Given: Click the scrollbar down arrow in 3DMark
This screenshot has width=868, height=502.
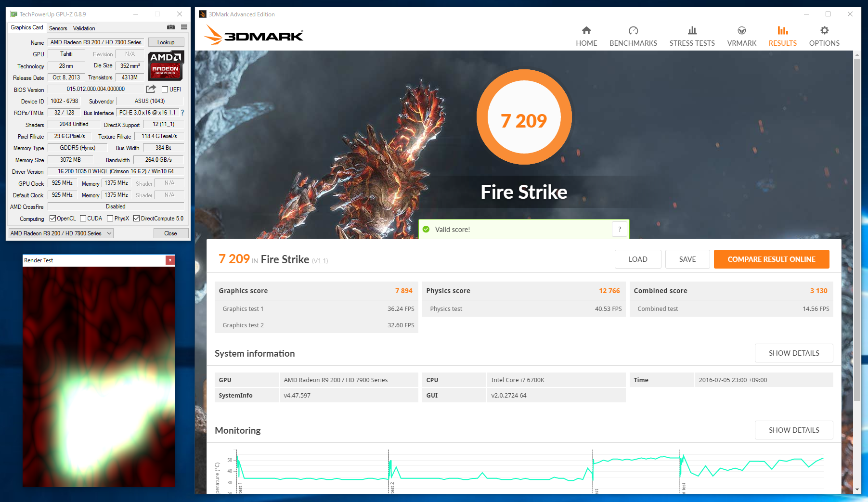Looking at the screenshot, I should 857,489.
